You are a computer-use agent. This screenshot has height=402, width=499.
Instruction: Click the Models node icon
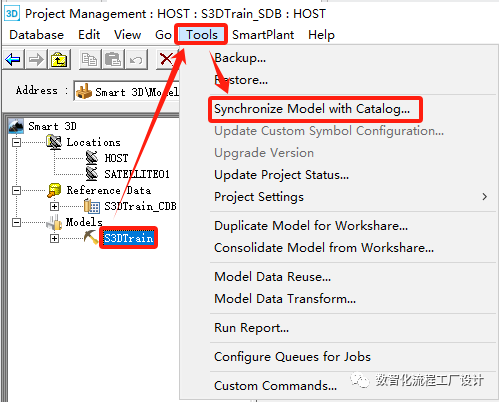(x=54, y=222)
